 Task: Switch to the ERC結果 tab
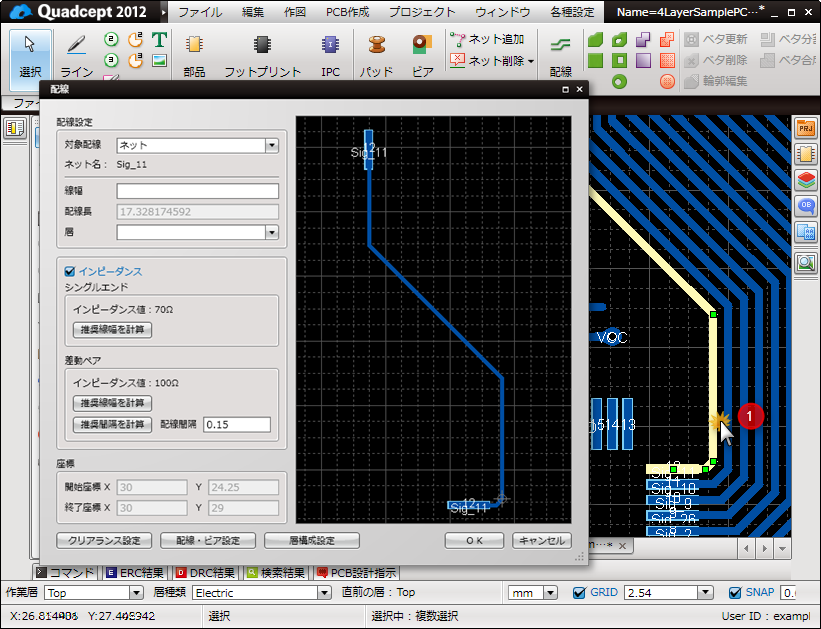point(135,573)
